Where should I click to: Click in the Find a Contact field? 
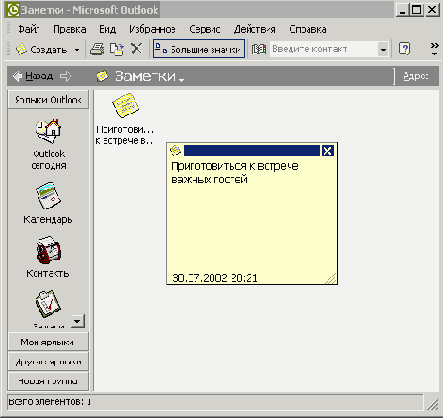pos(324,49)
